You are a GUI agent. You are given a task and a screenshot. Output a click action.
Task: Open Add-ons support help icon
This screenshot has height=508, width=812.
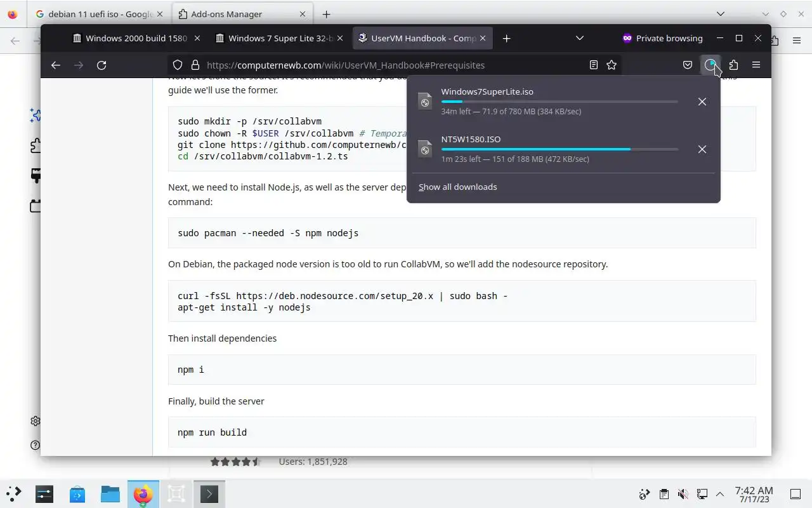[x=36, y=445]
